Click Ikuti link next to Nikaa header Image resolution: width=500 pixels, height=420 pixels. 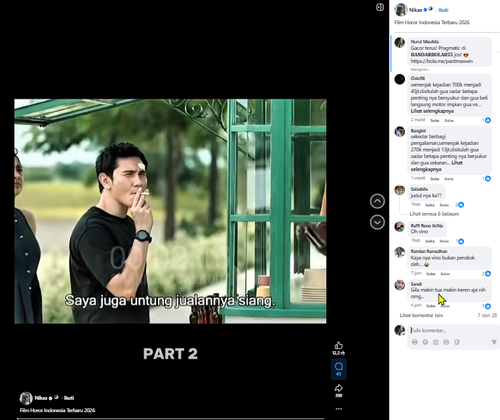point(443,10)
